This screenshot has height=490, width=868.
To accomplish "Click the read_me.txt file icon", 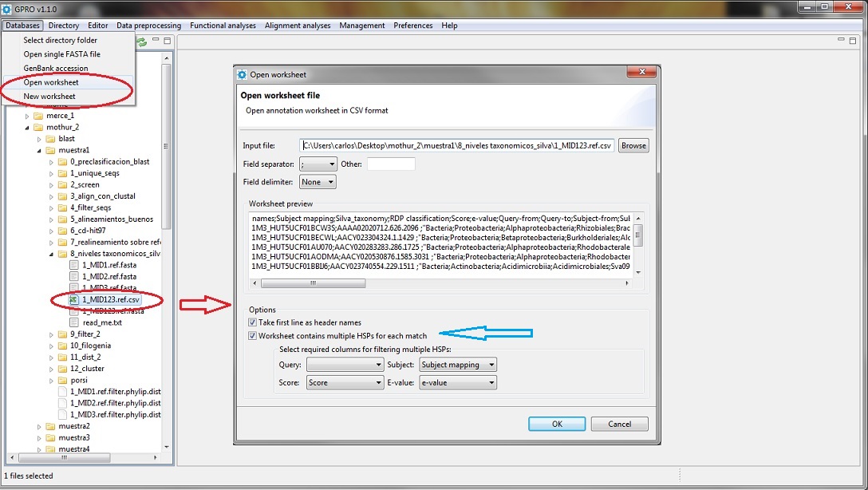I will pyautogui.click(x=74, y=322).
